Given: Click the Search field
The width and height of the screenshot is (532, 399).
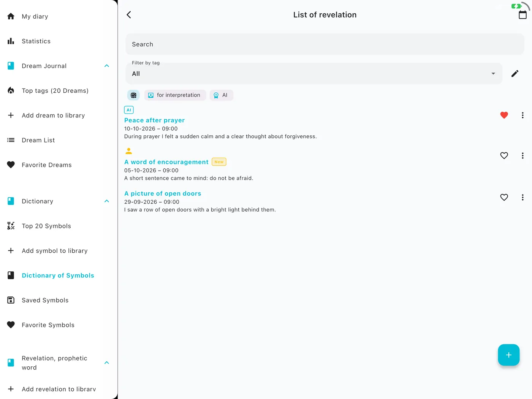Looking at the screenshot, I should pos(325,44).
